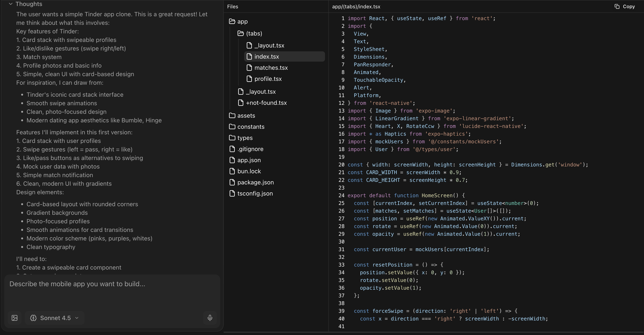The image size is (644, 335).
Task: Click the image attachment icon
Action: click(x=15, y=318)
